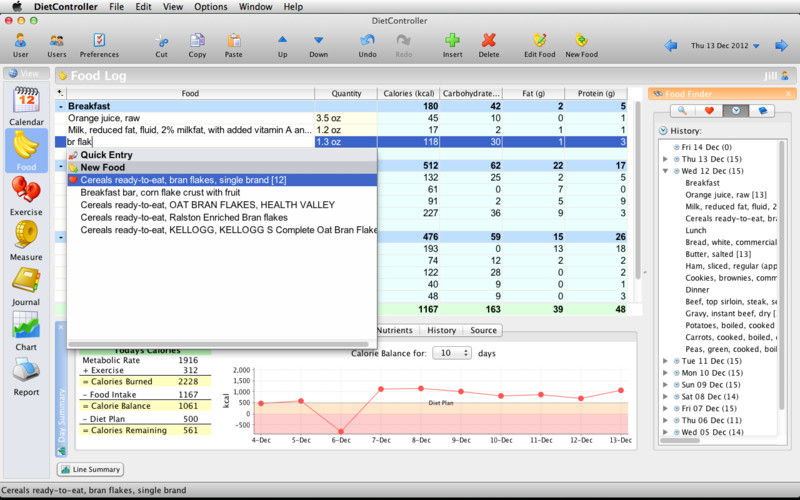Open the Apple menu
Image resolution: width=800 pixels, height=500 pixels.
[x=17, y=7]
